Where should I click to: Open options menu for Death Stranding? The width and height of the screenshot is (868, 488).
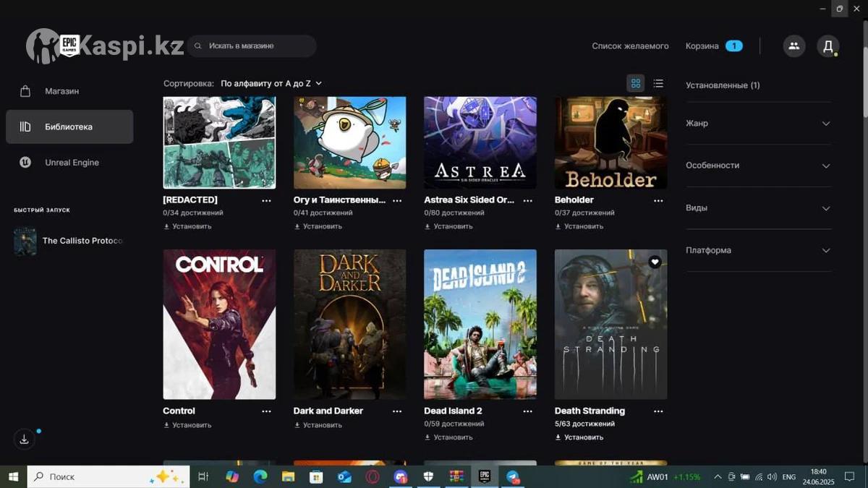(658, 411)
